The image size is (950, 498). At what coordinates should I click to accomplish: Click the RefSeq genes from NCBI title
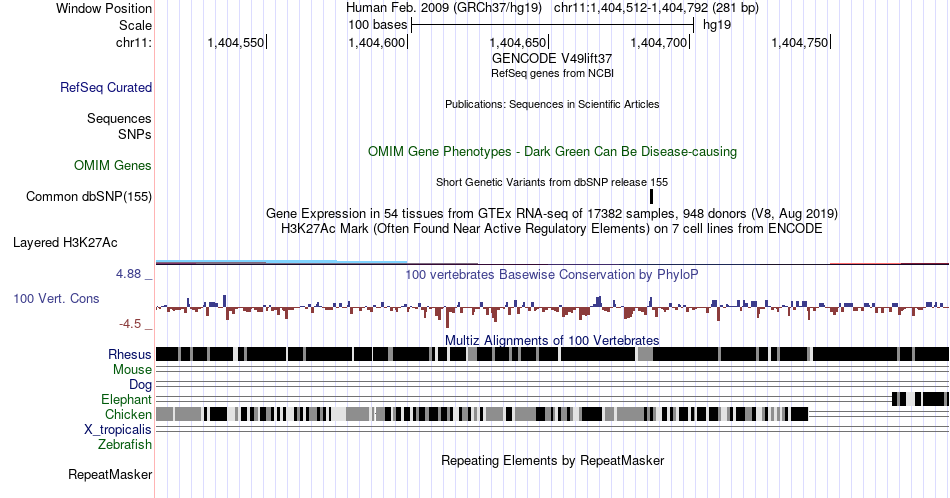point(552,73)
